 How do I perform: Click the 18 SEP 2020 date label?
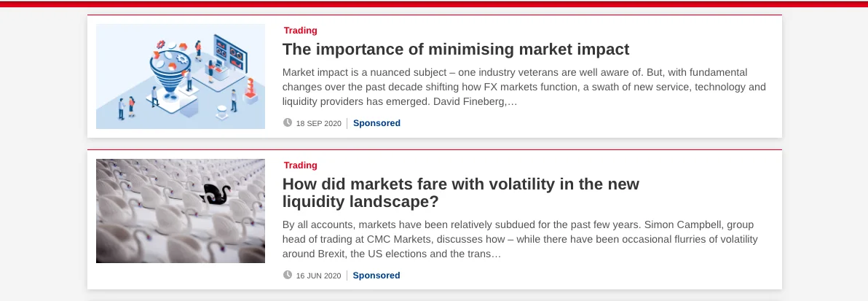click(319, 124)
